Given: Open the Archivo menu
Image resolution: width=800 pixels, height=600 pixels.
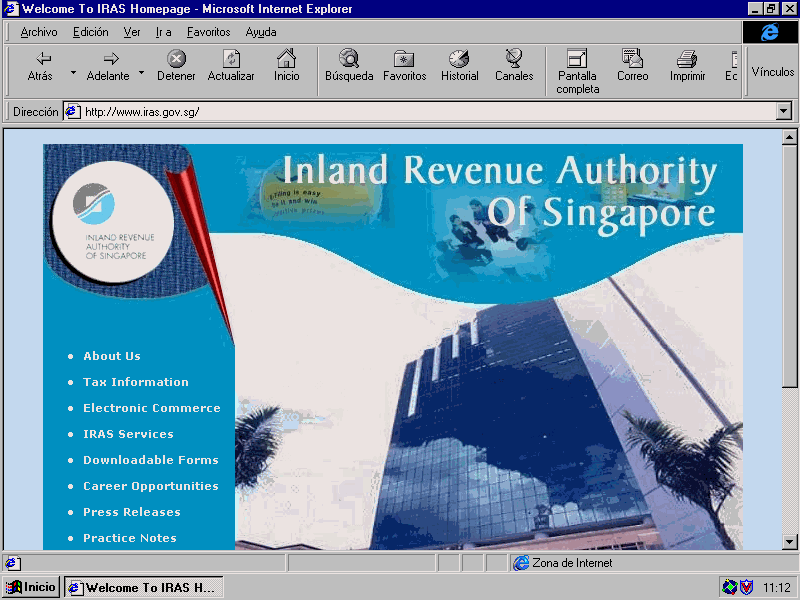Looking at the screenshot, I should point(39,32).
